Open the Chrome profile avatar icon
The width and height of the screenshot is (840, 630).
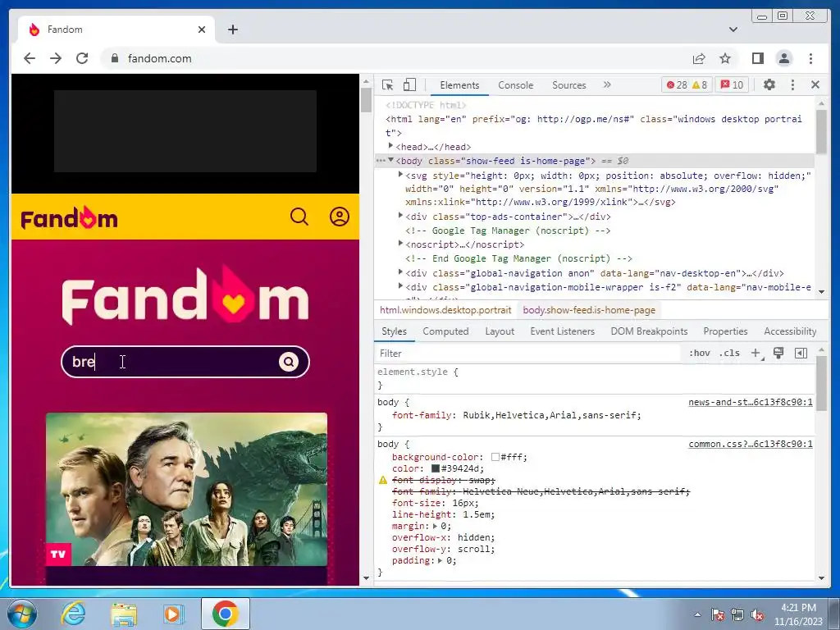point(784,58)
